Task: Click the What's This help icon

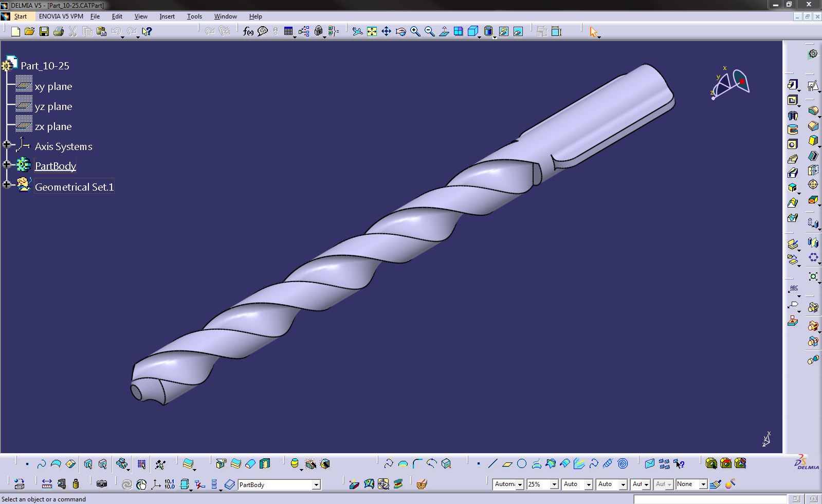Action: (x=147, y=32)
